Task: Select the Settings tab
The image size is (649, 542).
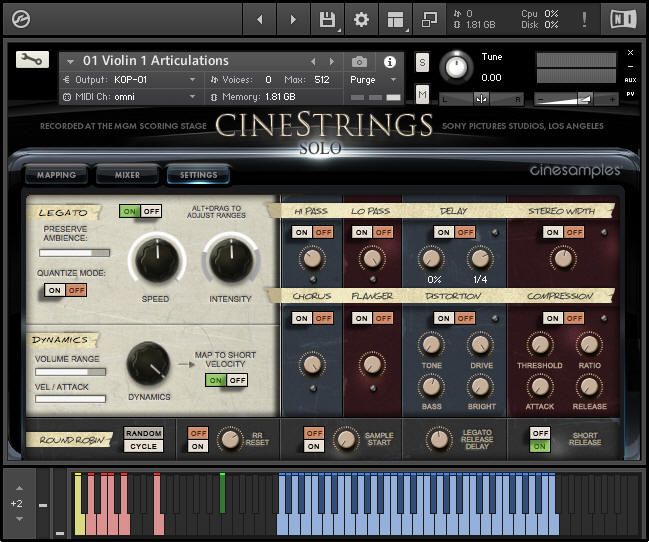Action: point(198,175)
